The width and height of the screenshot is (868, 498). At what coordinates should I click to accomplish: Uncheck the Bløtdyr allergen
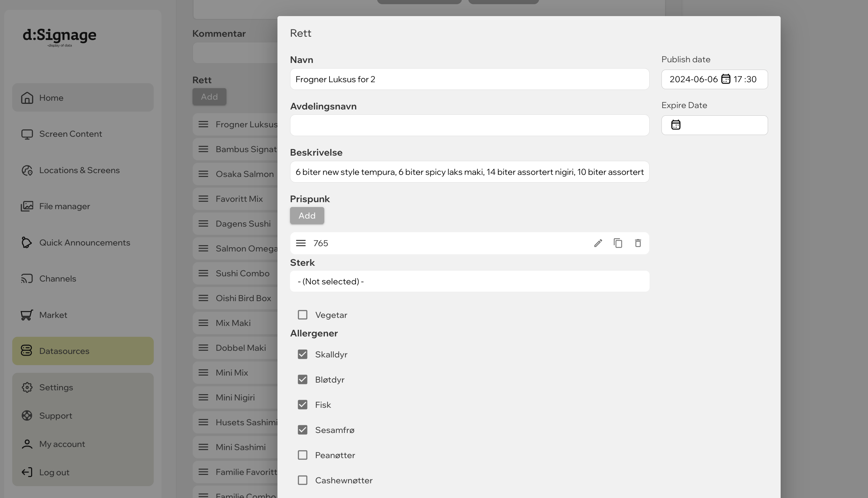click(303, 379)
